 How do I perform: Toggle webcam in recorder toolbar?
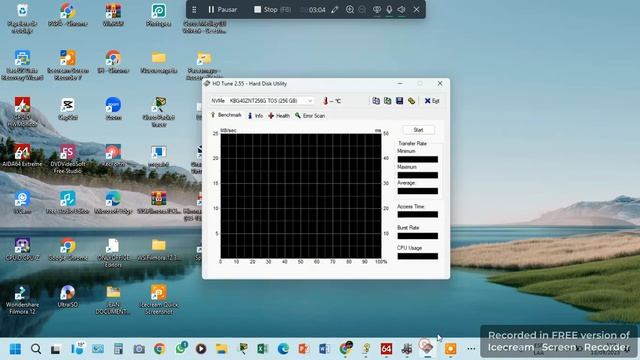(x=377, y=9)
